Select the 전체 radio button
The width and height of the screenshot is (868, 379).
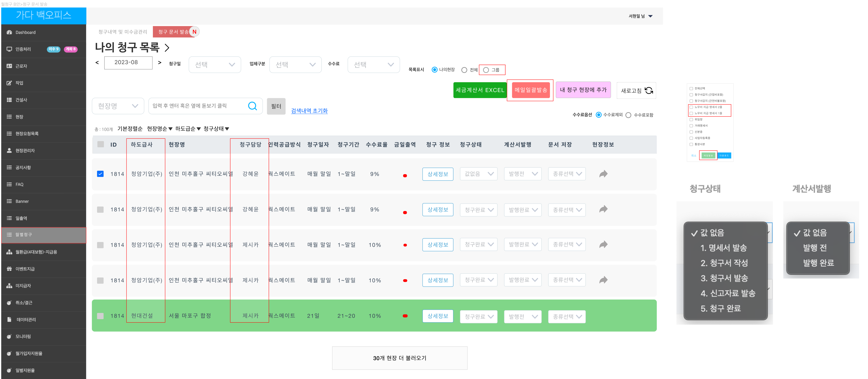point(464,70)
